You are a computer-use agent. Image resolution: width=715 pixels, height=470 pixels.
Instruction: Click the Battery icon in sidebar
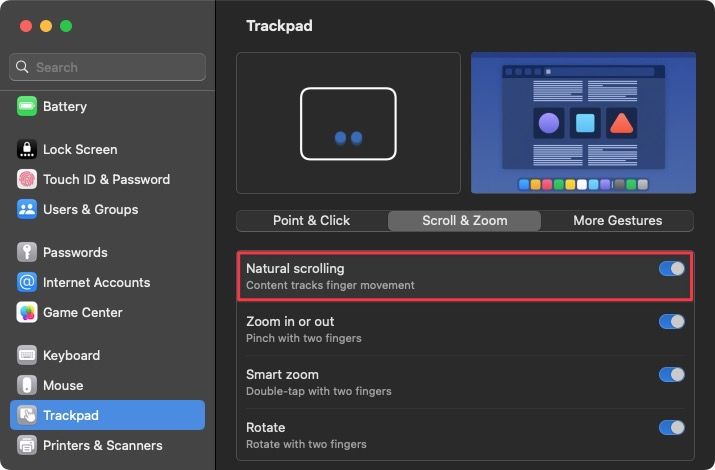coord(27,106)
